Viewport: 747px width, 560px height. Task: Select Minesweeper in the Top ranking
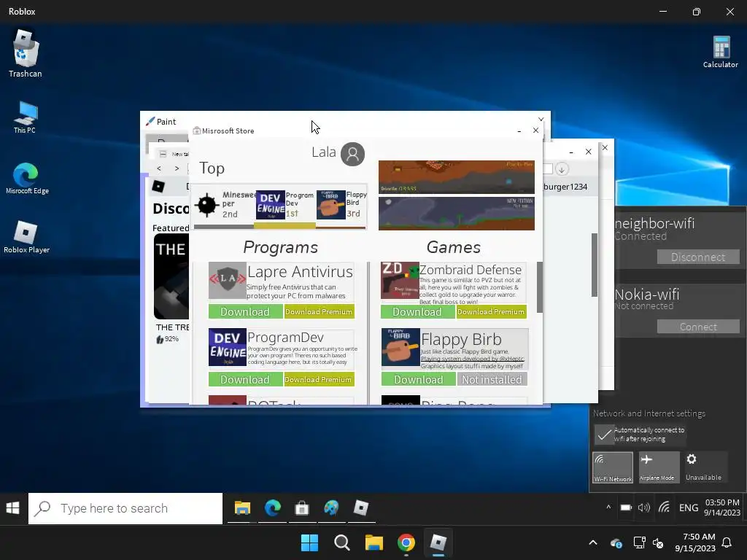[224, 205]
